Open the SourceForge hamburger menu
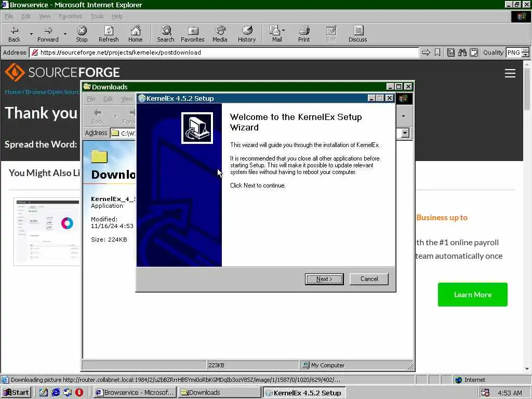532x399 pixels. (510, 73)
